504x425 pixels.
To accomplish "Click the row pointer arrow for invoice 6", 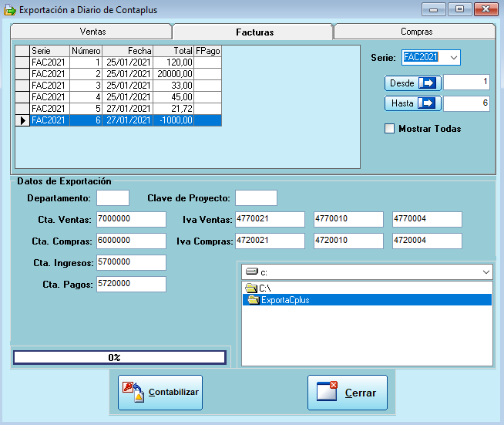I will pyautogui.click(x=23, y=120).
